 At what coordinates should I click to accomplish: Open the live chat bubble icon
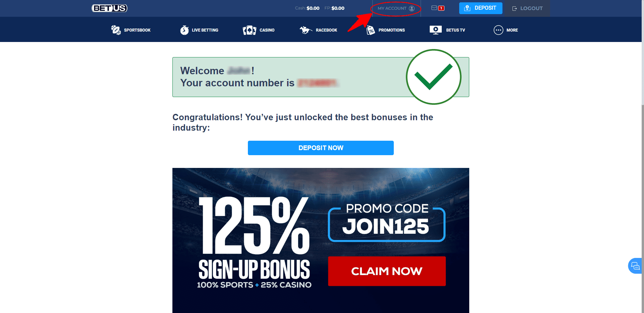(x=635, y=266)
